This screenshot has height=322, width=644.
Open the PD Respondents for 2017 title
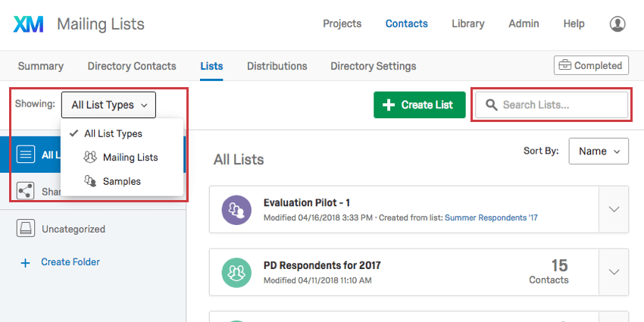pos(322,265)
